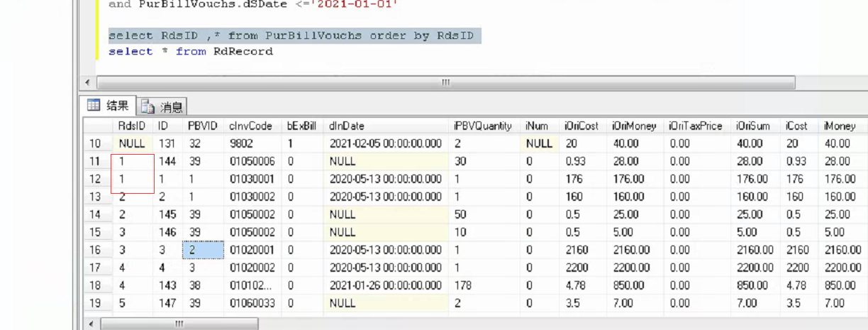This screenshot has height=330, width=868.
Task: Click the truncated cInvCode cell 010102...
Action: point(253,285)
